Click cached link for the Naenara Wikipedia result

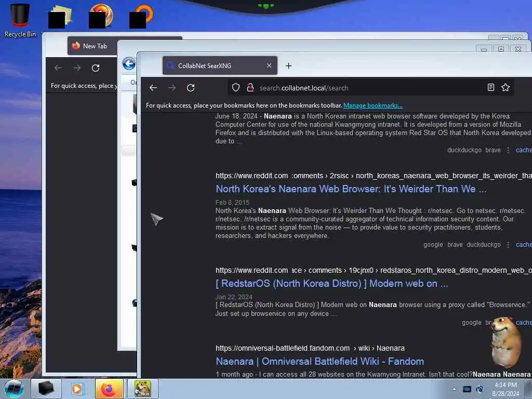tap(524, 150)
